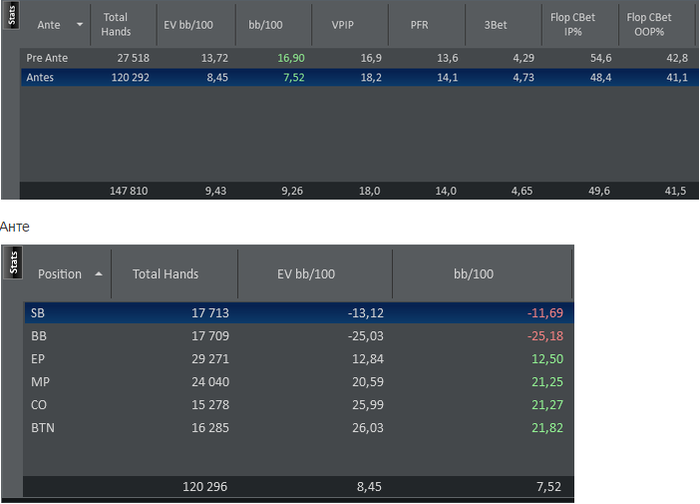Select the BB position row

300,335
